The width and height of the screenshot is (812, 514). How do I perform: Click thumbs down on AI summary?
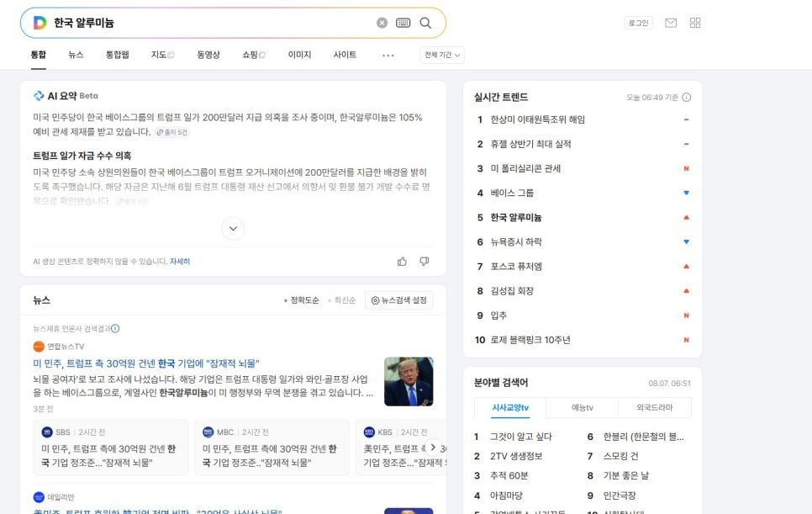424,262
